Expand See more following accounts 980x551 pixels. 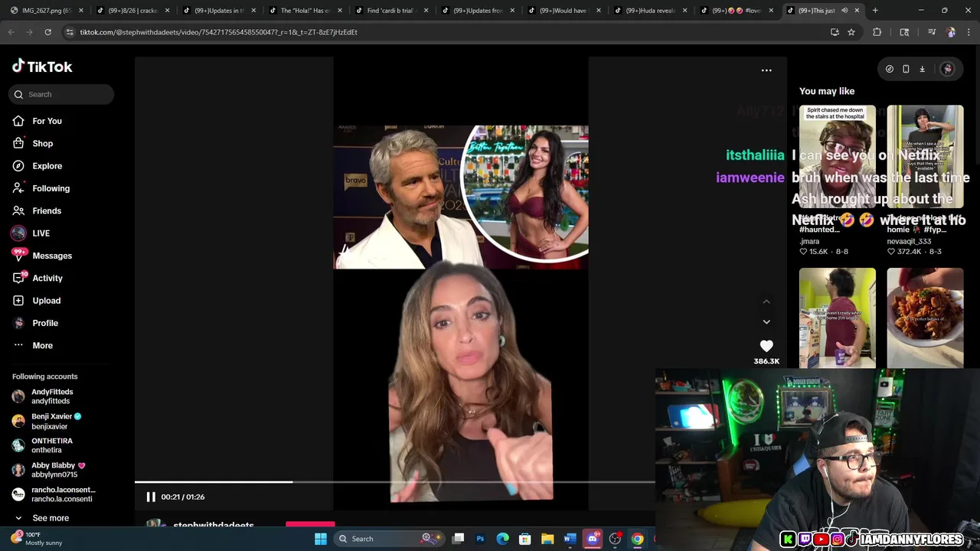[41, 518]
